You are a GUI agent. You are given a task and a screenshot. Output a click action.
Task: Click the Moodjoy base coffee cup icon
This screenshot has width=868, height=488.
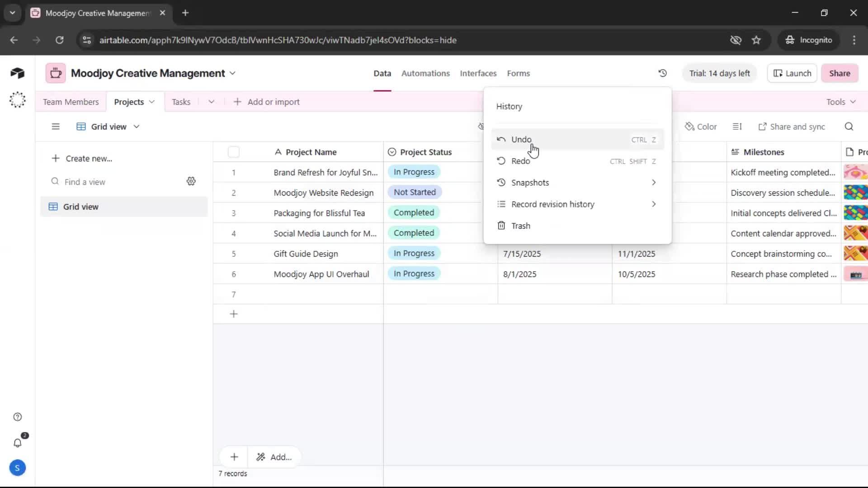click(x=56, y=73)
